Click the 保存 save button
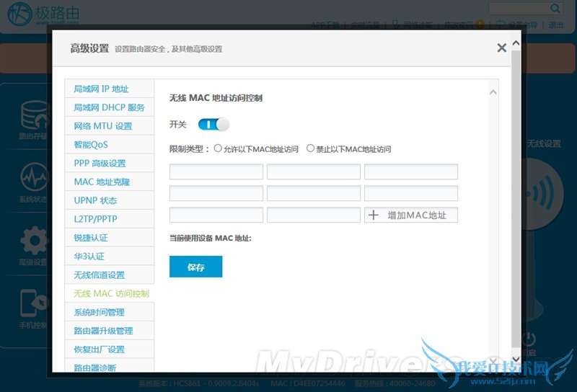This screenshot has height=392, width=577. (x=195, y=267)
